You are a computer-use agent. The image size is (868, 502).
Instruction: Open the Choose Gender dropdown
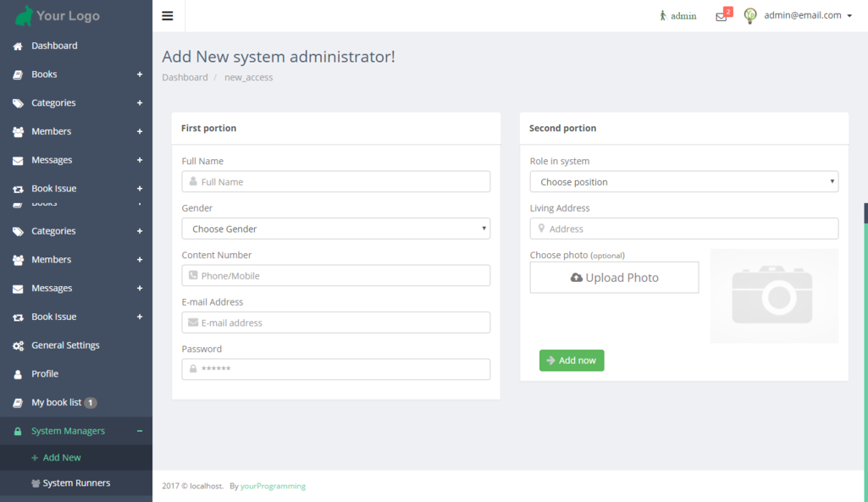click(x=335, y=229)
